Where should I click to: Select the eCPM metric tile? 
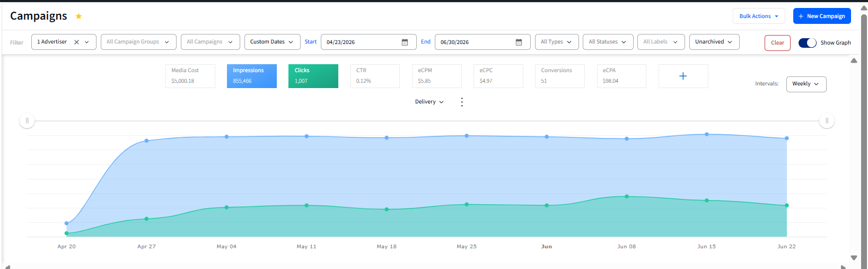[x=437, y=76]
